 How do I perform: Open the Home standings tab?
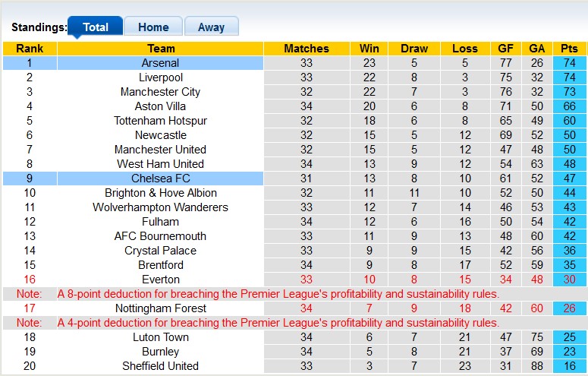click(153, 27)
